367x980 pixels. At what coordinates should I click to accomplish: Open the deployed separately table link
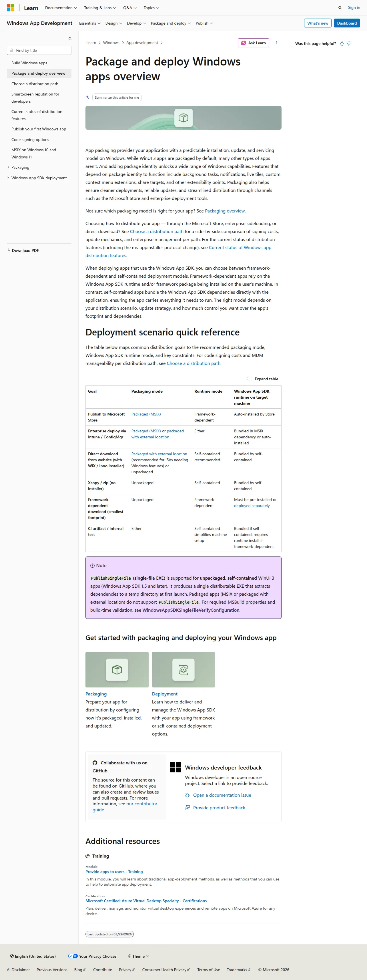click(252, 506)
